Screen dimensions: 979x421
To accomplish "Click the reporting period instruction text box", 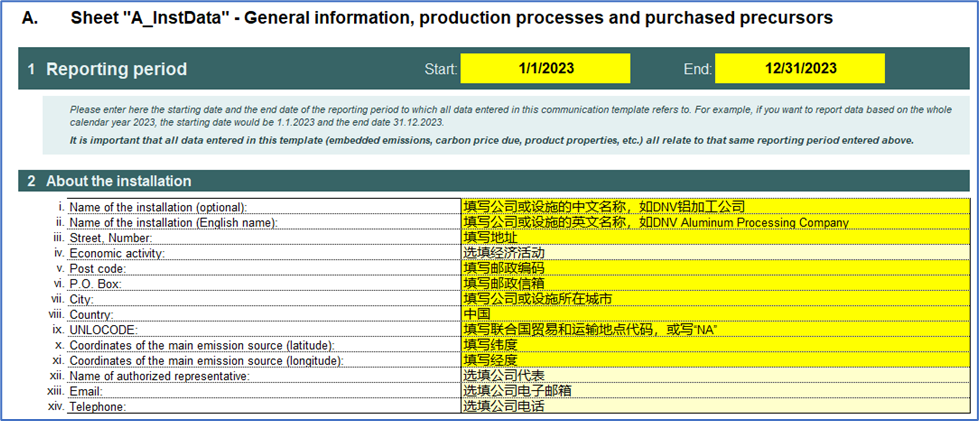I will [x=505, y=125].
